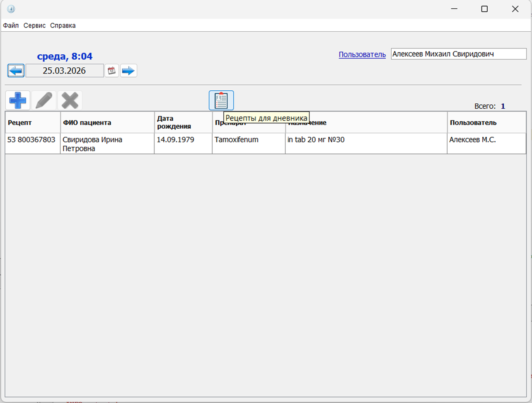Image resolution: width=532 pixels, height=403 pixels.
Task: Click the gray X delete prescription icon
Action: tap(70, 100)
